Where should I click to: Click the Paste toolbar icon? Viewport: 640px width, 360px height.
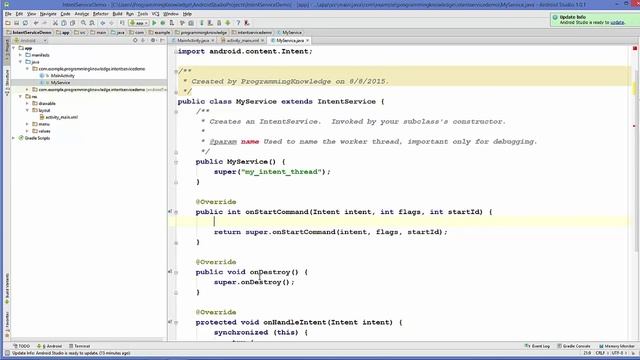(73, 23)
